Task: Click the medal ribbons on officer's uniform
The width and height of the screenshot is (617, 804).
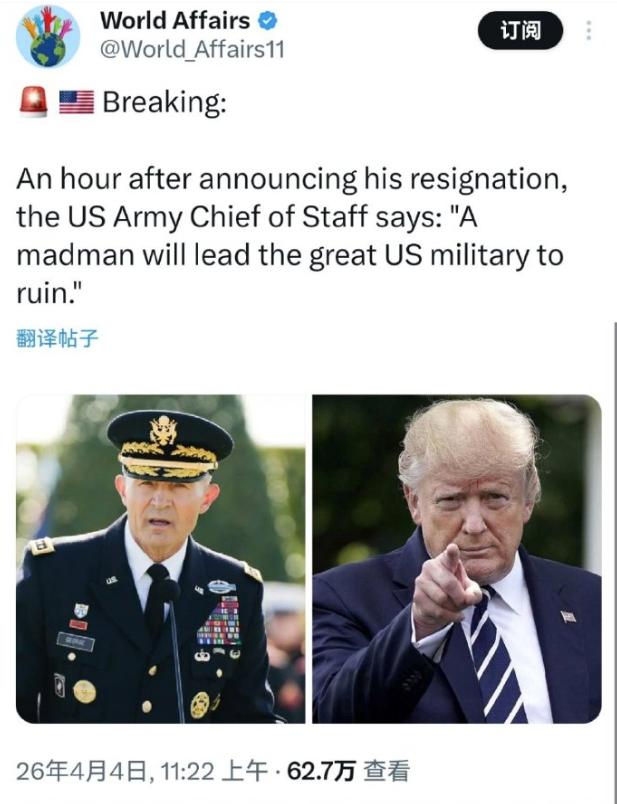Action: [220, 621]
